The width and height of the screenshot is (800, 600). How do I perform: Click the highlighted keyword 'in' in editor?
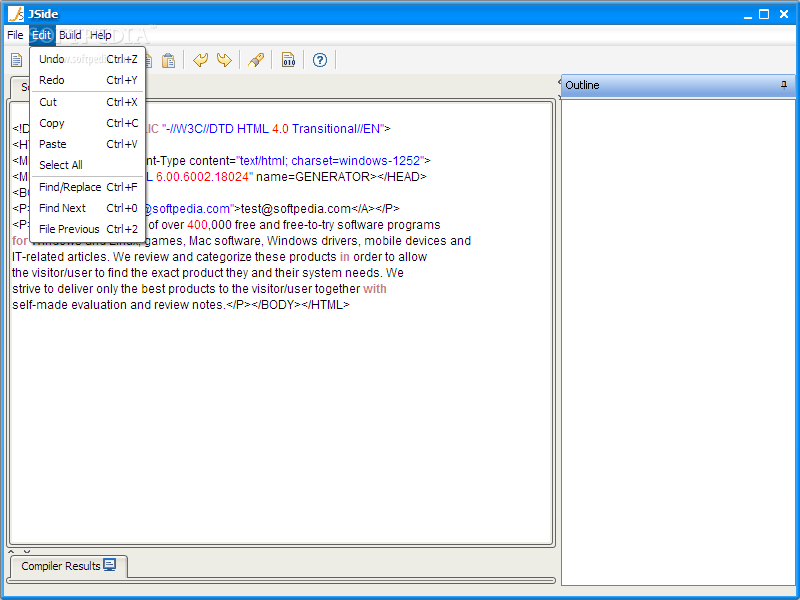345,257
